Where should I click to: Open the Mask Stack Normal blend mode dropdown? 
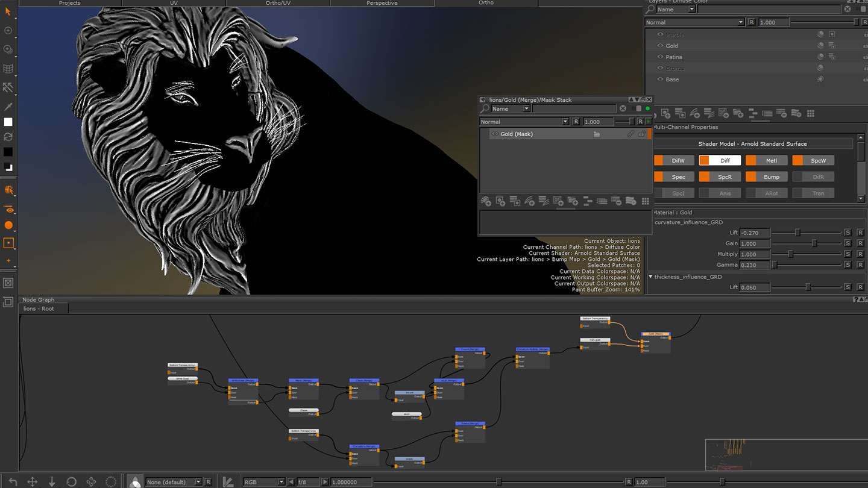pos(524,122)
